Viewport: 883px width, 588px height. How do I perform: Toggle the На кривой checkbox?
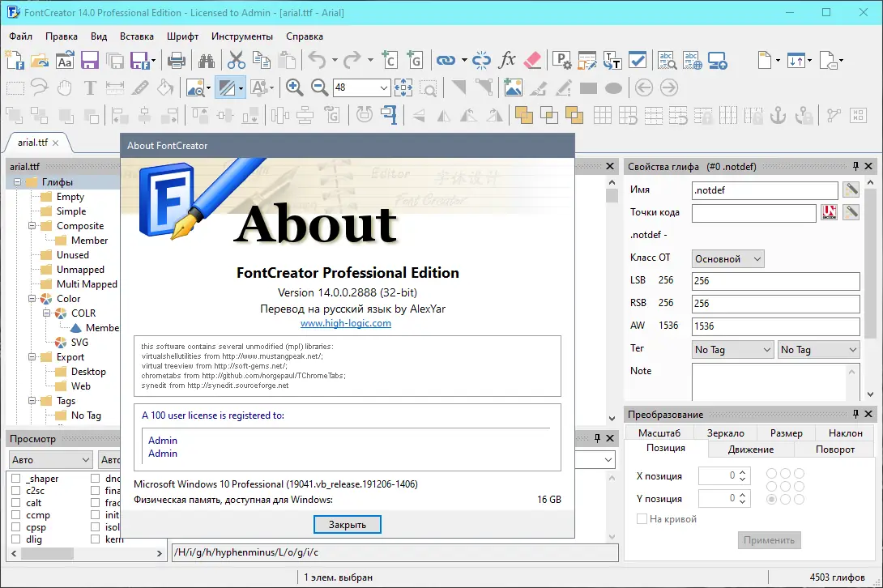642,518
